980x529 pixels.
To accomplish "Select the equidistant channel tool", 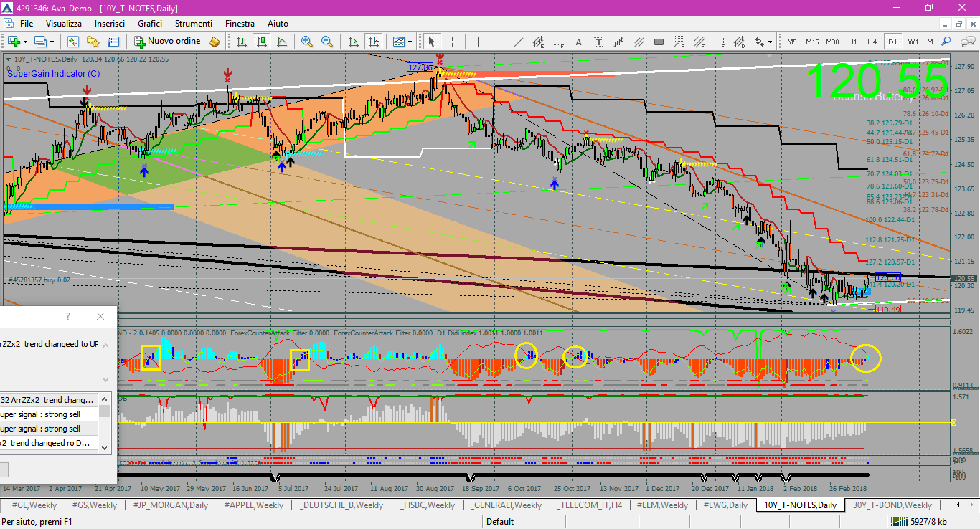I will [x=537, y=42].
